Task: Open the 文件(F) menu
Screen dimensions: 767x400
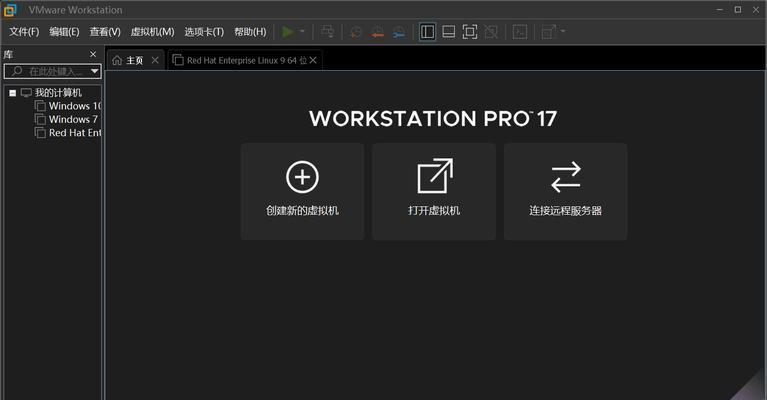Action: (x=24, y=32)
